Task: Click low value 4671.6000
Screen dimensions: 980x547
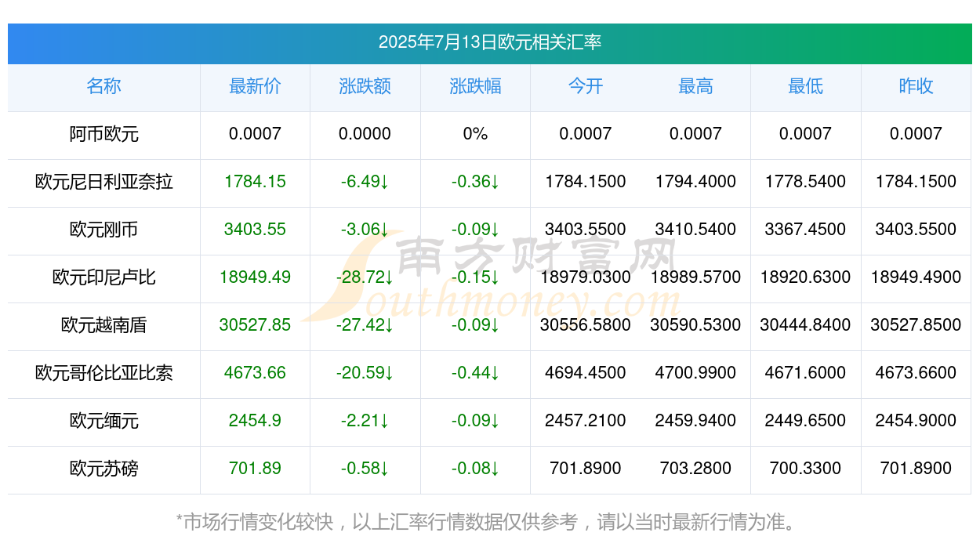Action: (x=805, y=373)
